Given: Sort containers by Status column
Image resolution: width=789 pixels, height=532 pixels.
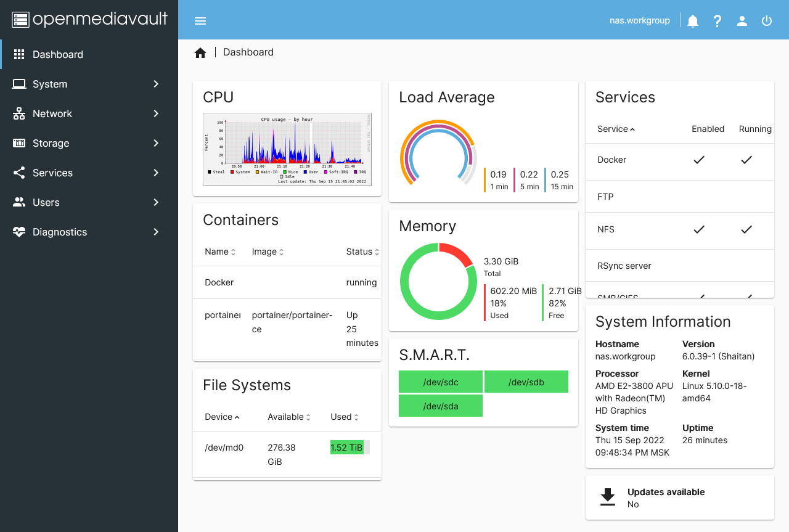Looking at the screenshot, I should point(362,252).
